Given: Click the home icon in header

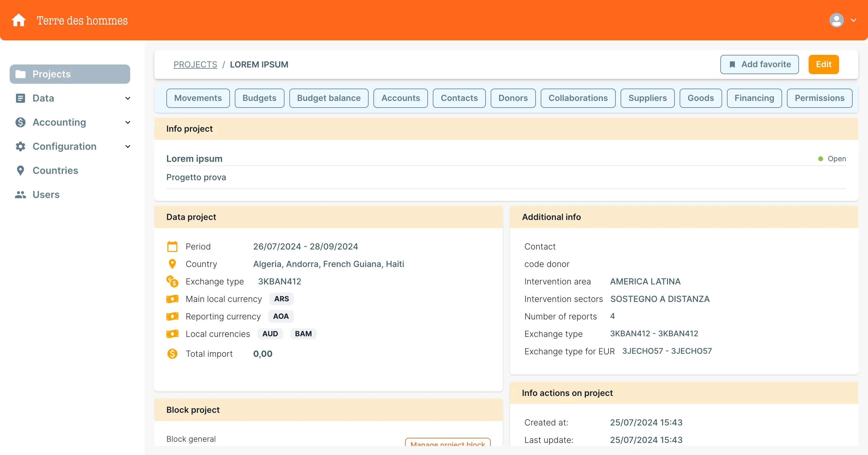Looking at the screenshot, I should click(x=18, y=20).
